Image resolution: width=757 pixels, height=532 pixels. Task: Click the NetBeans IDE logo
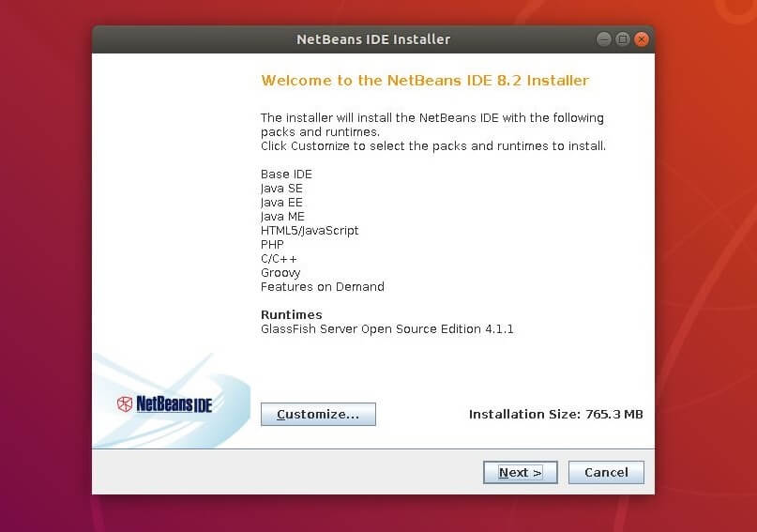pyautogui.click(x=165, y=403)
